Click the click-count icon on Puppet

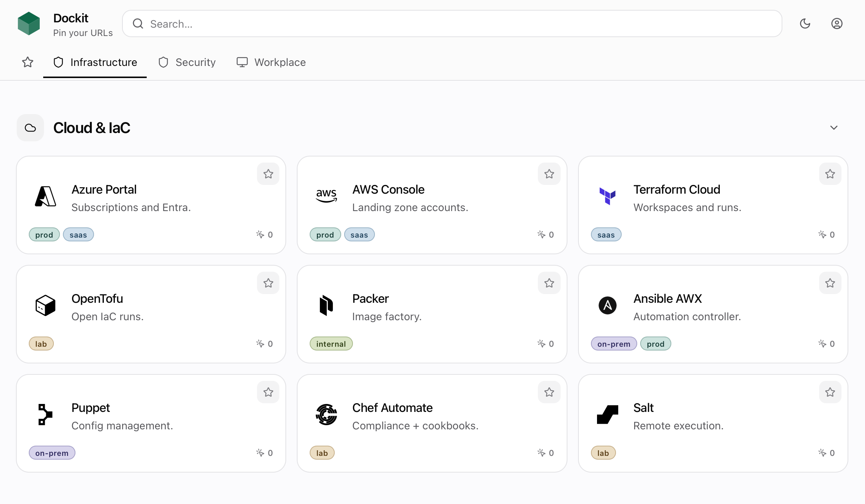point(260,453)
